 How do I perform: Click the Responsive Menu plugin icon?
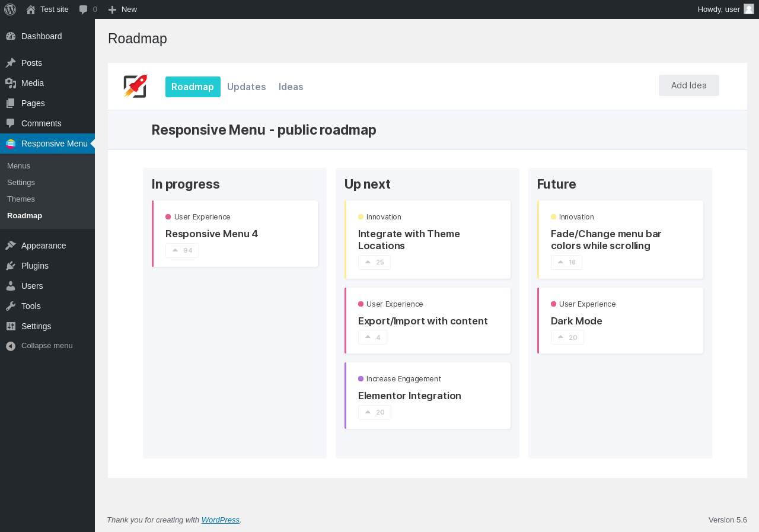tap(11, 144)
